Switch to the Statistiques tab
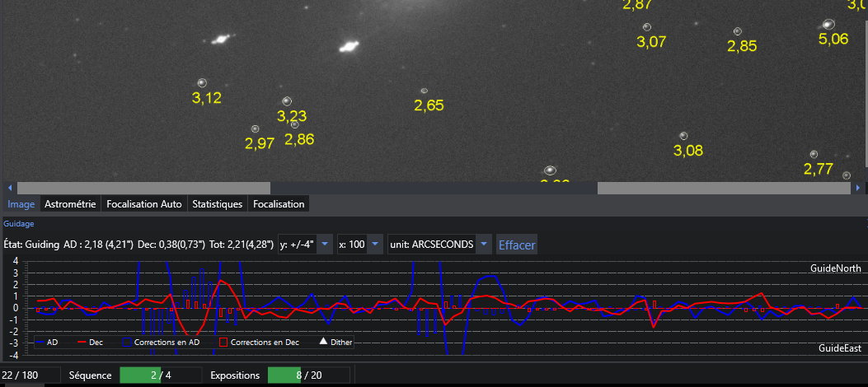 coord(217,204)
